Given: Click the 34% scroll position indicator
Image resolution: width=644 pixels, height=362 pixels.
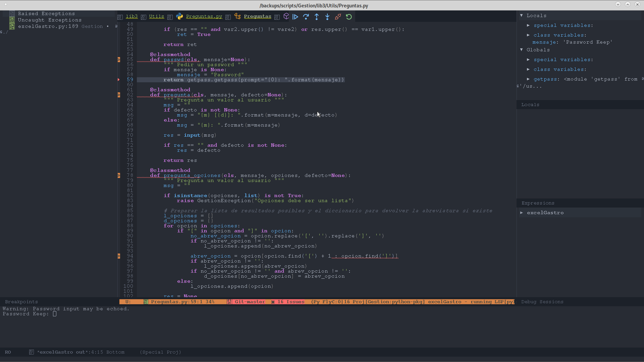Looking at the screenshot, I should (x=210, y=302).
